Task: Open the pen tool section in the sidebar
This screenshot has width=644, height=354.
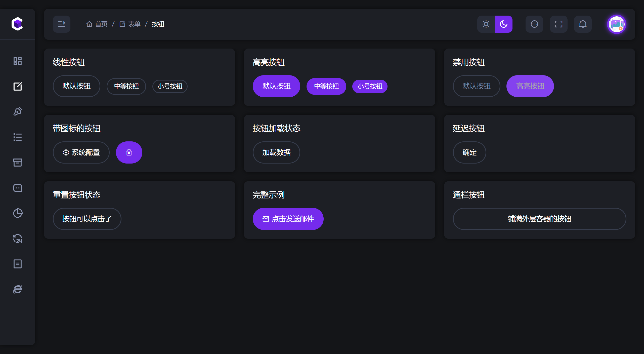Action: coord(17,111)
